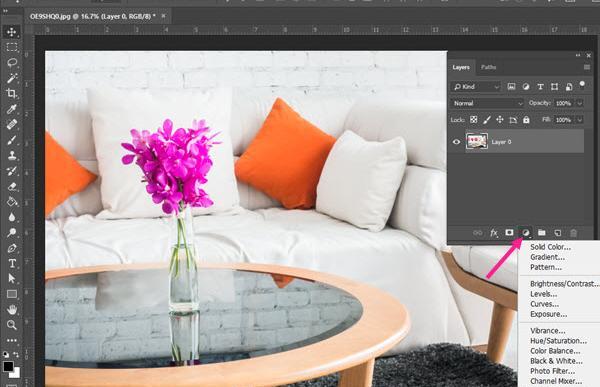Select the Rectangle shape tool
600x387 pixels.
tap(11, 294)
